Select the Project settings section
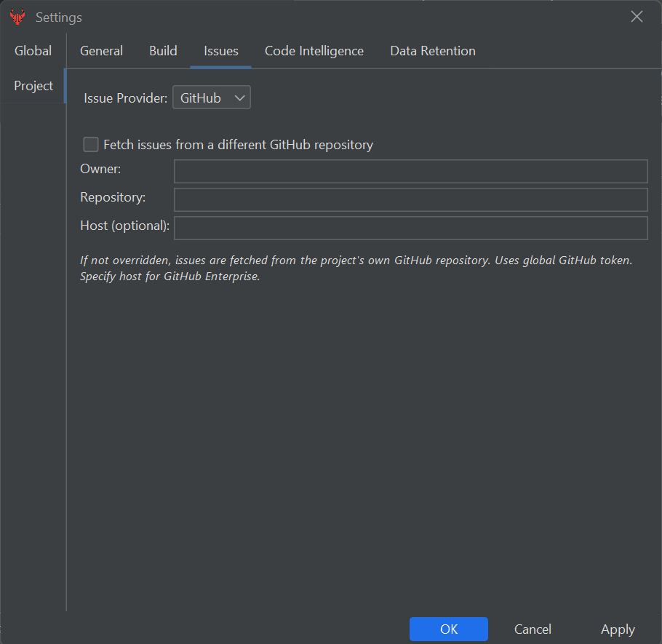This screenshot has height=644, width=662. pyautogui.click(x=33, y=86)
